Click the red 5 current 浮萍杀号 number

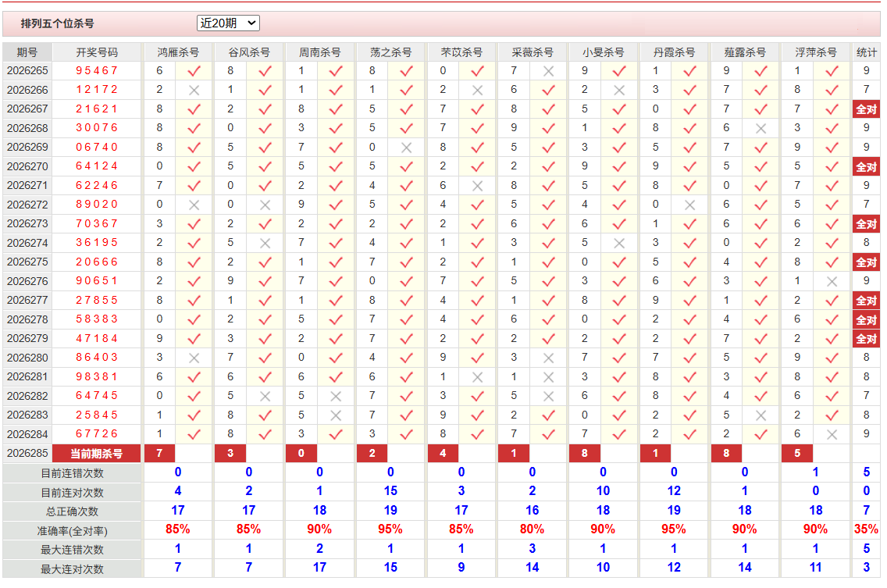tap(797, 454)
